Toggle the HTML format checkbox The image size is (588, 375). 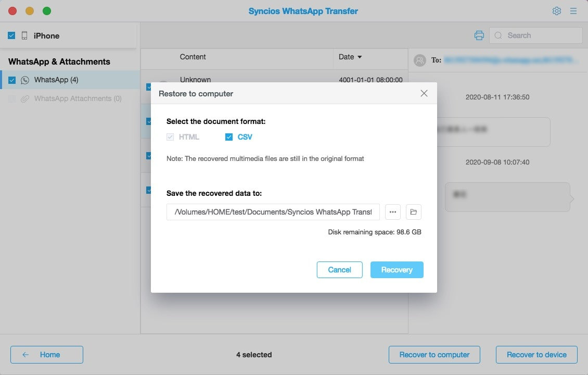(170, 137)
